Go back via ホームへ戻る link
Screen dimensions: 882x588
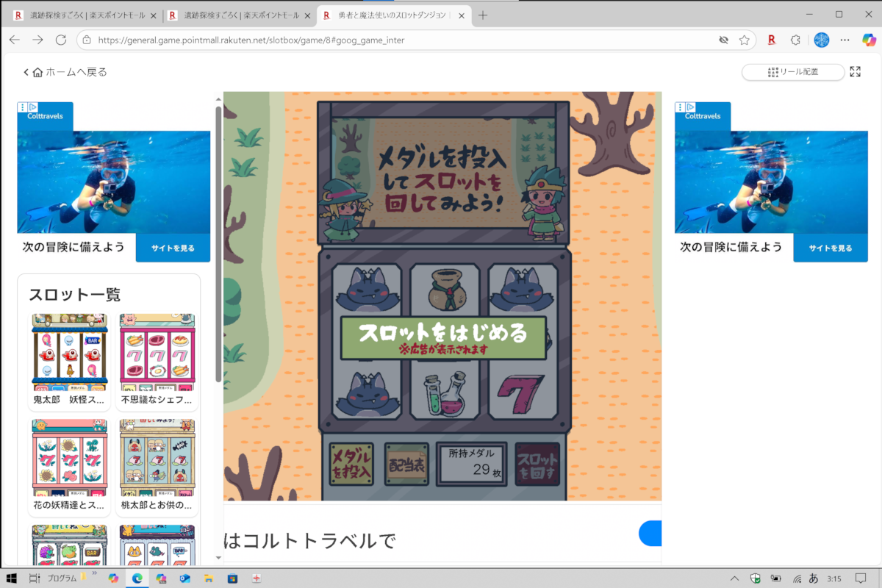tap(66, 72)
